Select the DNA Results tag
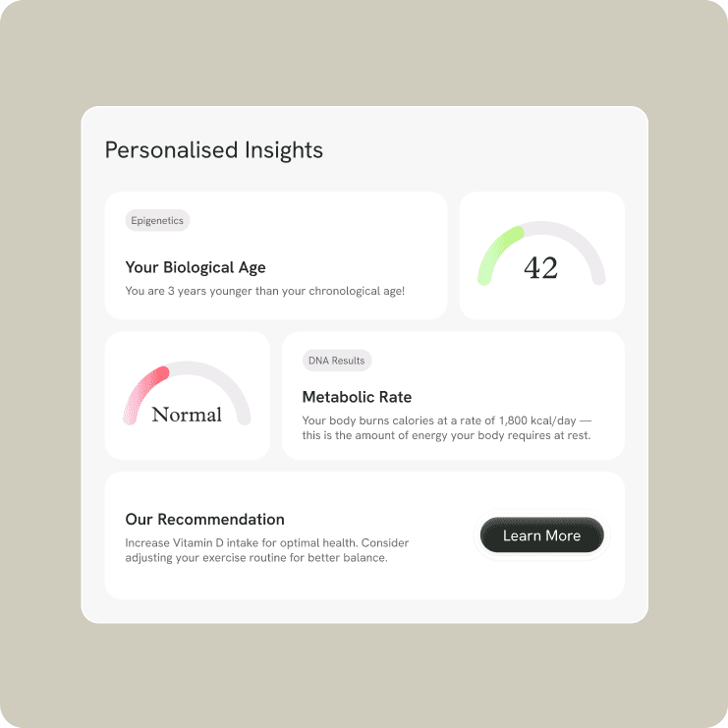728x728 pixels. pos(337,361)
